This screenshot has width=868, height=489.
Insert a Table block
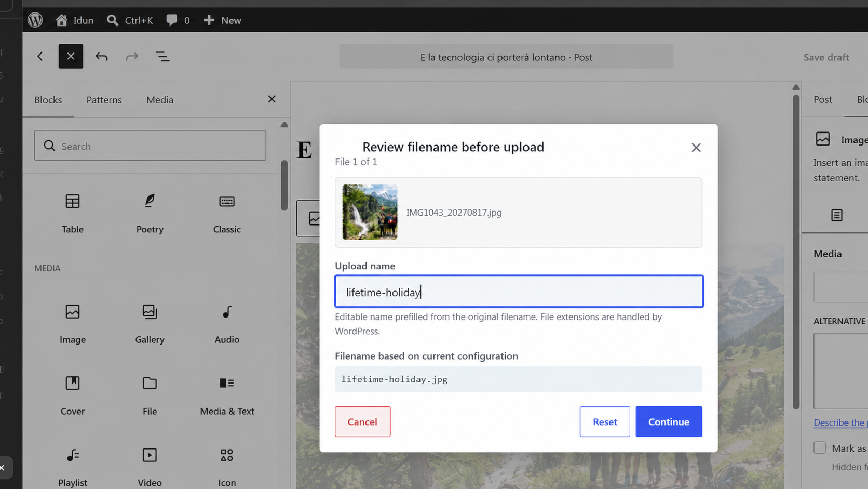click(x=73, y=214)
